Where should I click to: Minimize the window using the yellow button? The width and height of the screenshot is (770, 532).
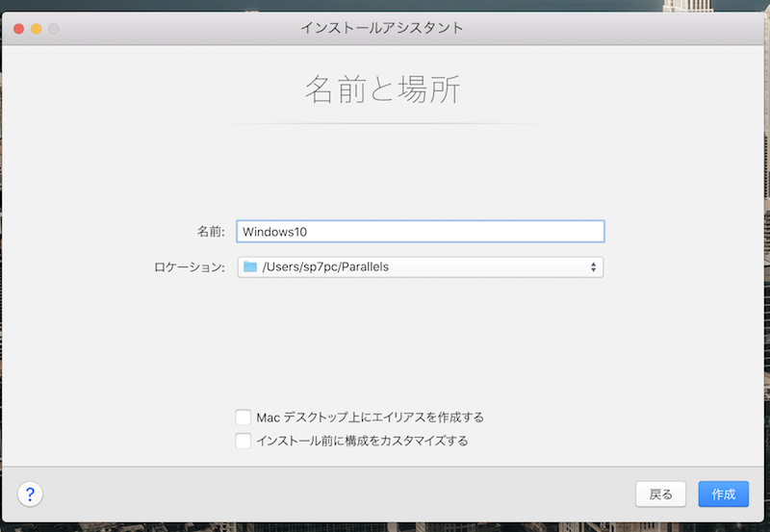coord(37,28)
